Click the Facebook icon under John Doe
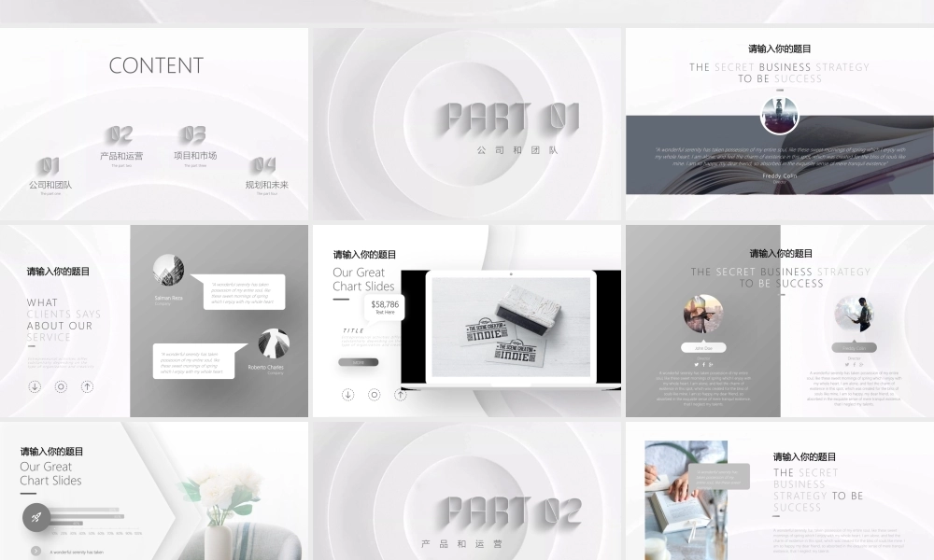This screenshot has height=560, width=934. 703,365
